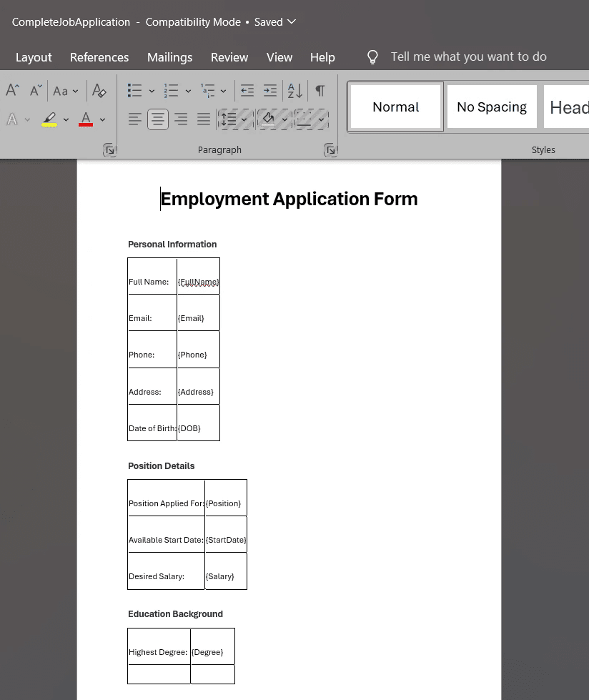Click the {StartDate} placeholder cell
This screenshot has height=700, width=589.
[226, 534]
